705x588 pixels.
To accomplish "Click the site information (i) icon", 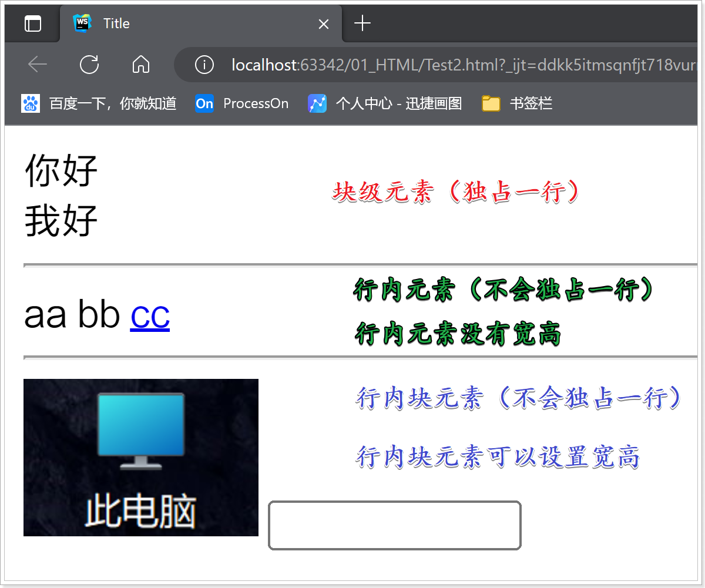I will [x=204, y=65].
